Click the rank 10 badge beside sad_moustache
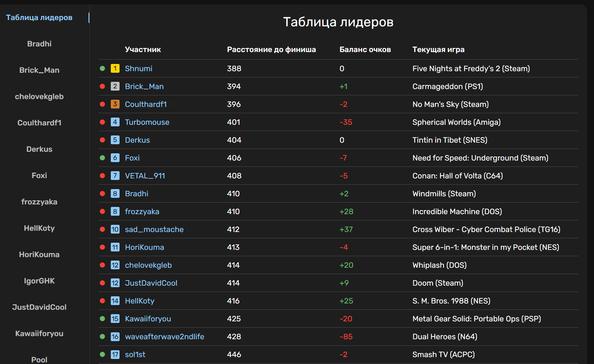594x364 pixels. 115,229
